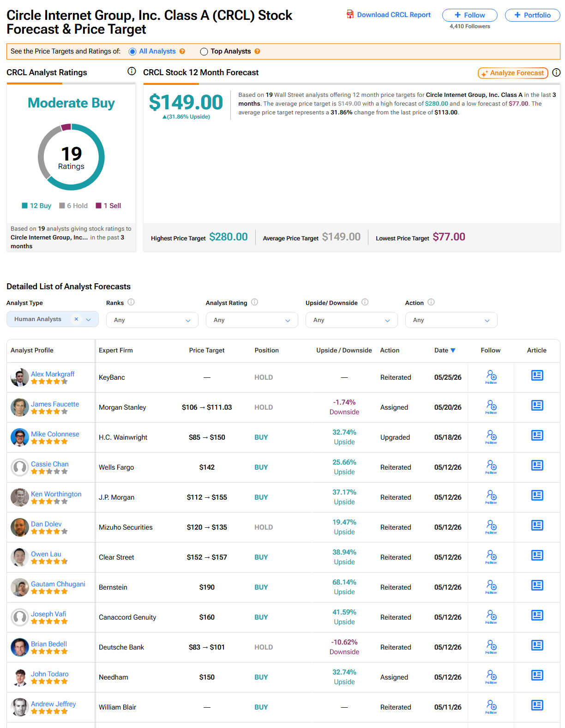Follow analyst Owen Lau via follow icon
Screen dimensions: 565x728
pyautogui.click(x=491, y=557)
